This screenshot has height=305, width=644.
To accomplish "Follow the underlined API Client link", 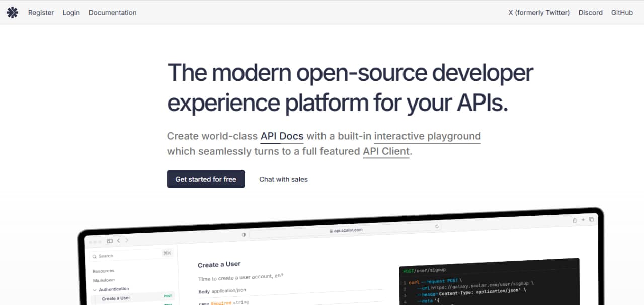I will (x=386, y=151).
